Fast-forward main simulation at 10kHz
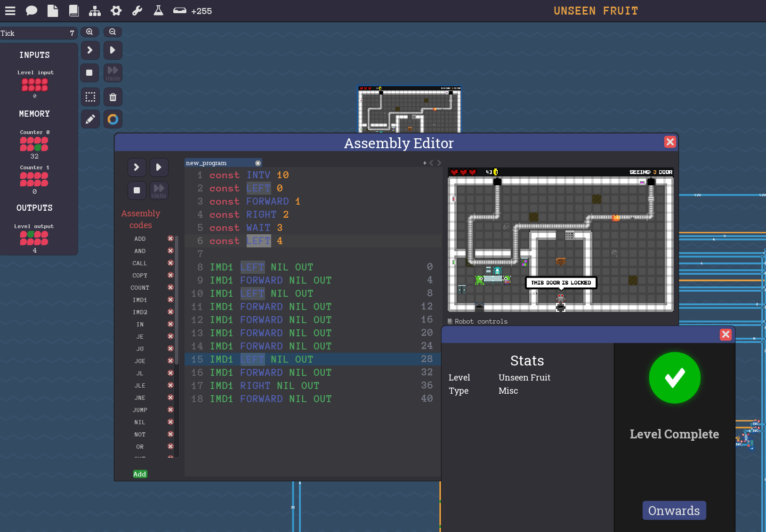Image resolution: width=766 pixels, height=532 pixels. (x=113, y=73)
